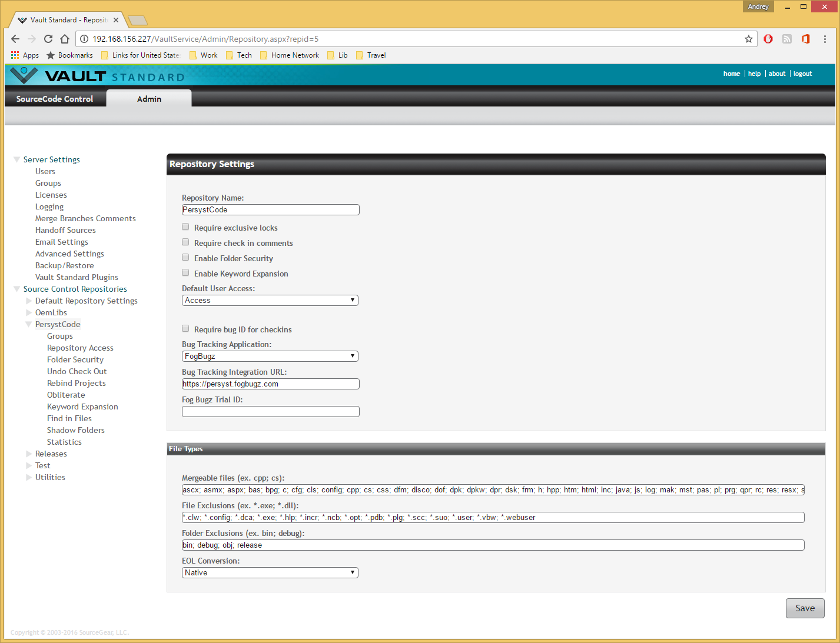Open Folder Security under PersystCode
The width and height of the screenshot is (840, 643).
[75, 359]
